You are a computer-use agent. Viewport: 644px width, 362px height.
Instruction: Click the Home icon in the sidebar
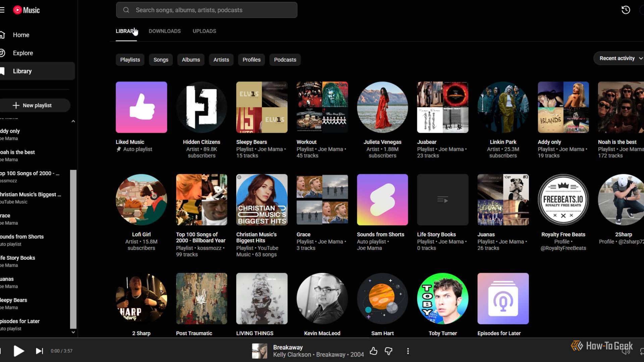point(2,35)
